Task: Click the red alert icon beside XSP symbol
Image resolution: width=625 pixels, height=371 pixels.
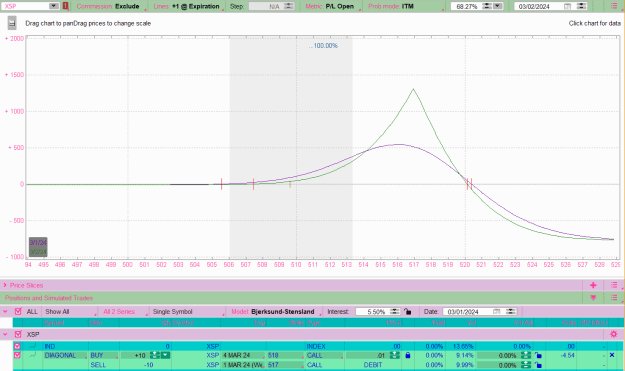Action: [x=66, y=6]
